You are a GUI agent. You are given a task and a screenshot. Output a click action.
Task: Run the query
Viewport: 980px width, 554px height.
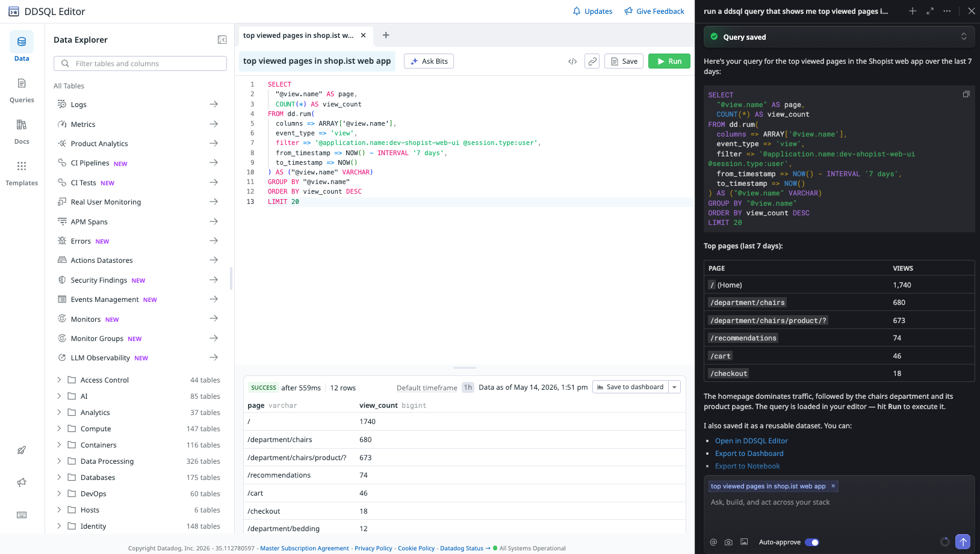coord(669,61)
